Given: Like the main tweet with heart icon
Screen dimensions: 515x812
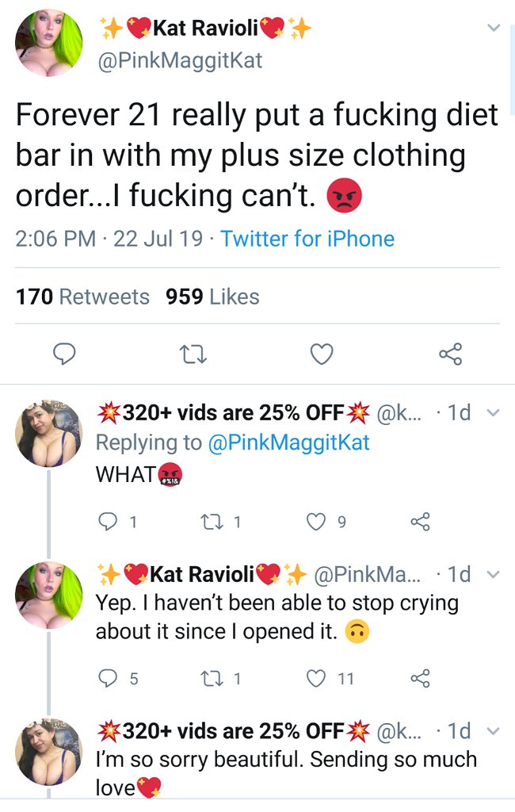Looking at the screenshot, I should pos(321,356).
